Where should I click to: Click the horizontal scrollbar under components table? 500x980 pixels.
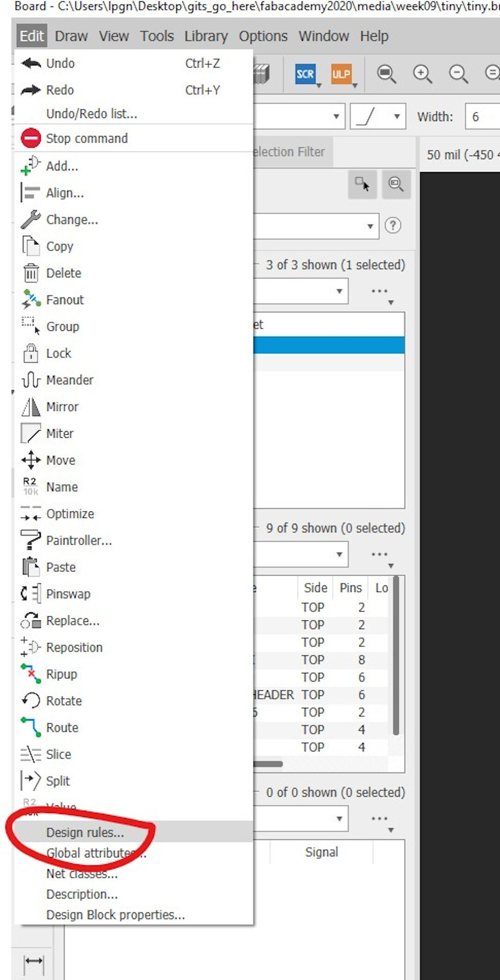tap(268, 763)
